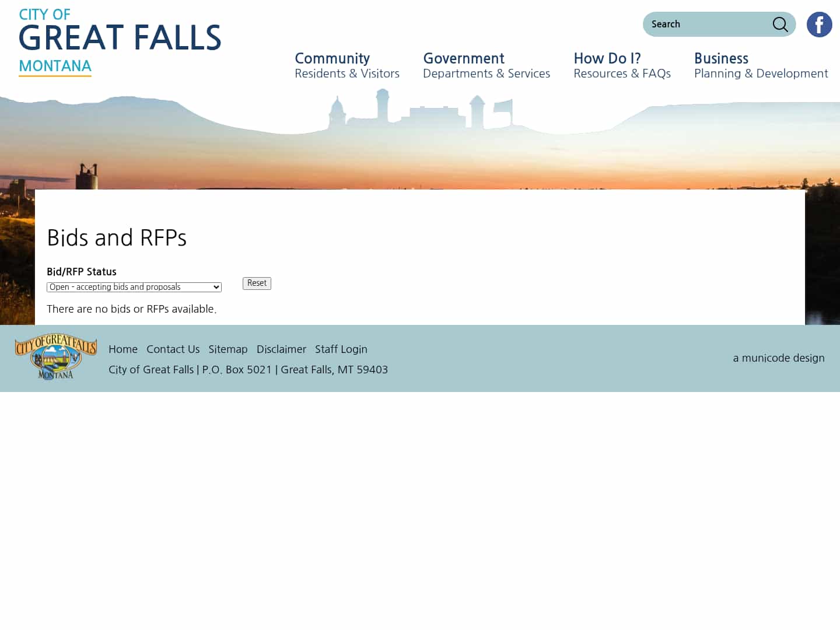840x630 pixels.
Task: Click the municode design credit link
Action: pyautogui.click(x=779, y=358)
